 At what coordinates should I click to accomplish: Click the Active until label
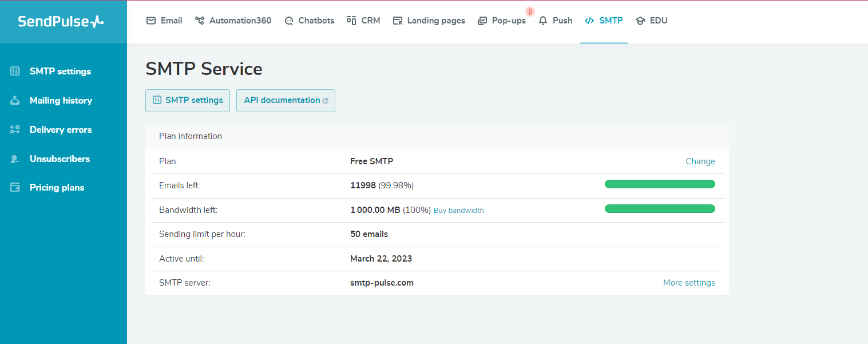coord(181,259)
